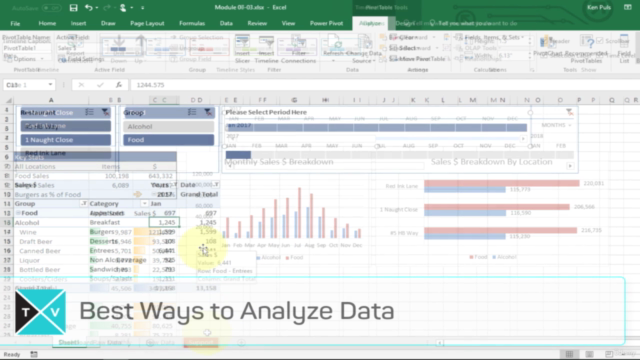
Task: Open the Page Layout tab
Action: point(147,23)
